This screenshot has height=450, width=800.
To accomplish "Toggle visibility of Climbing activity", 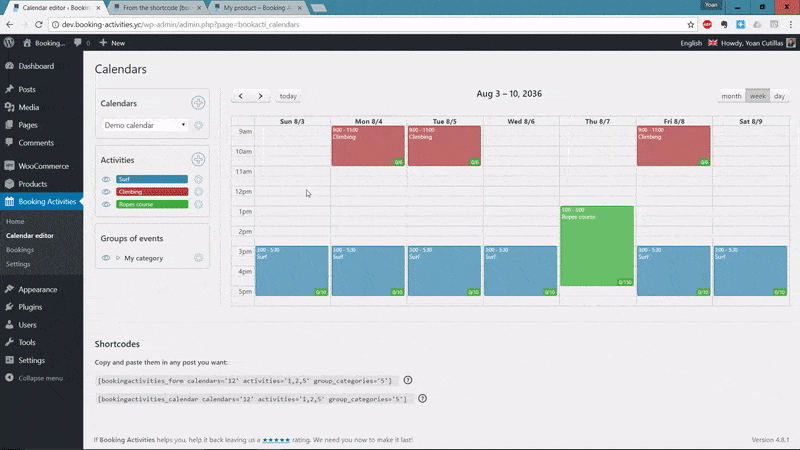I will click(x=106, y=192).
